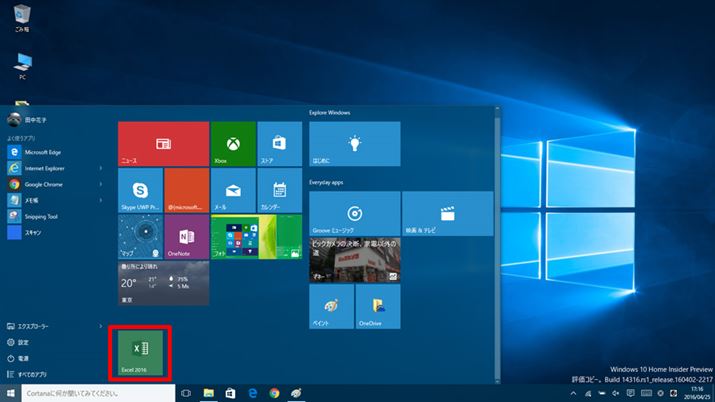The width and height of the screenshot is (715, 402).
Task: Open the OneDrive tile
Action: 378,306
